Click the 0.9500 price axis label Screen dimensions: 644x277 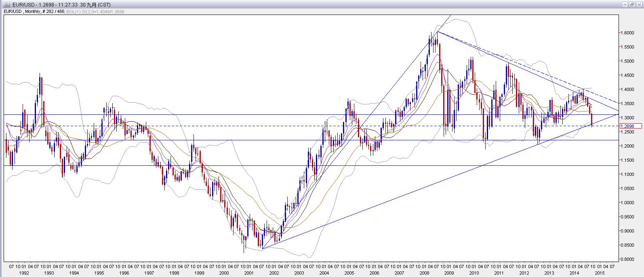click(627, 217)
